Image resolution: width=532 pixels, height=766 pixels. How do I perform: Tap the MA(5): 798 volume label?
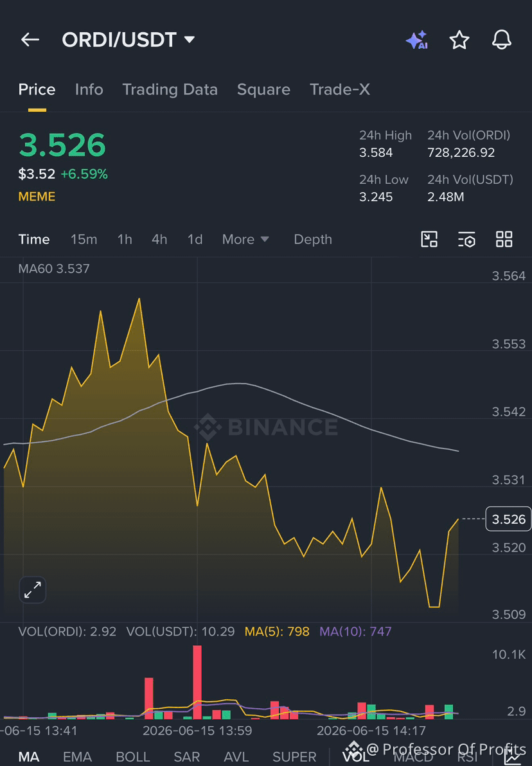point(276,631)
